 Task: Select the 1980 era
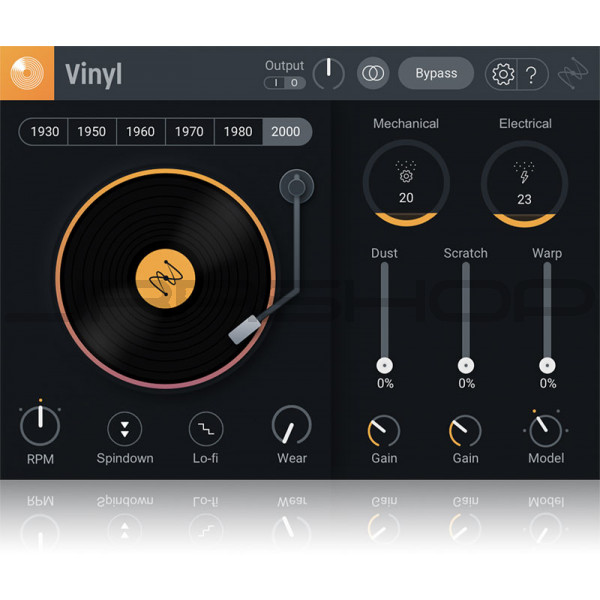(x=238, y=132)
